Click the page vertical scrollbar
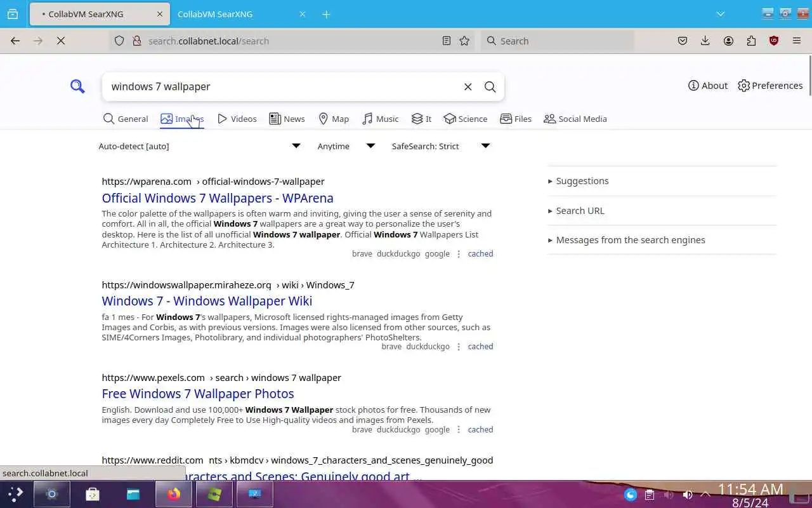Screen dimensions: 812x508 (809, 76)
